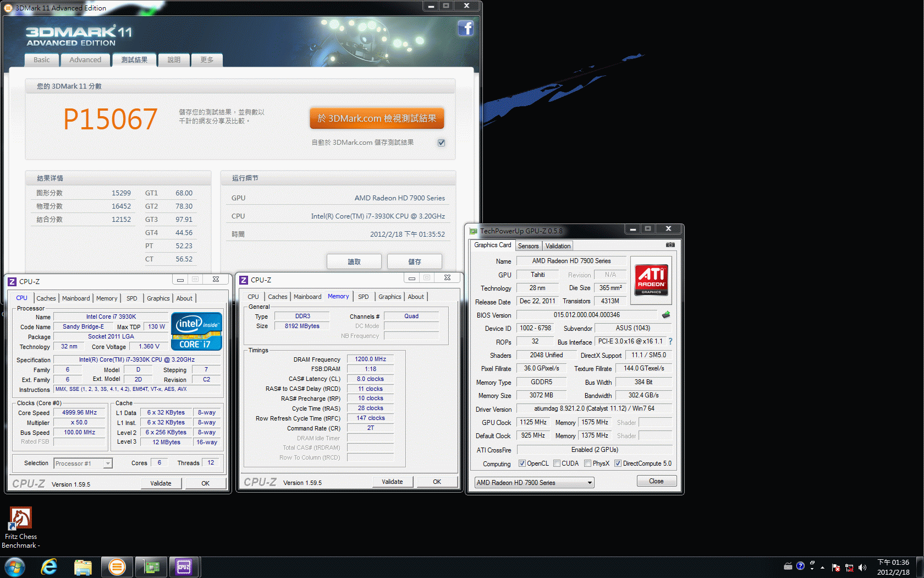Click the P15067 score text
Image resolution: width=924 pixels, height=578 pixels.
pos(111,119)
